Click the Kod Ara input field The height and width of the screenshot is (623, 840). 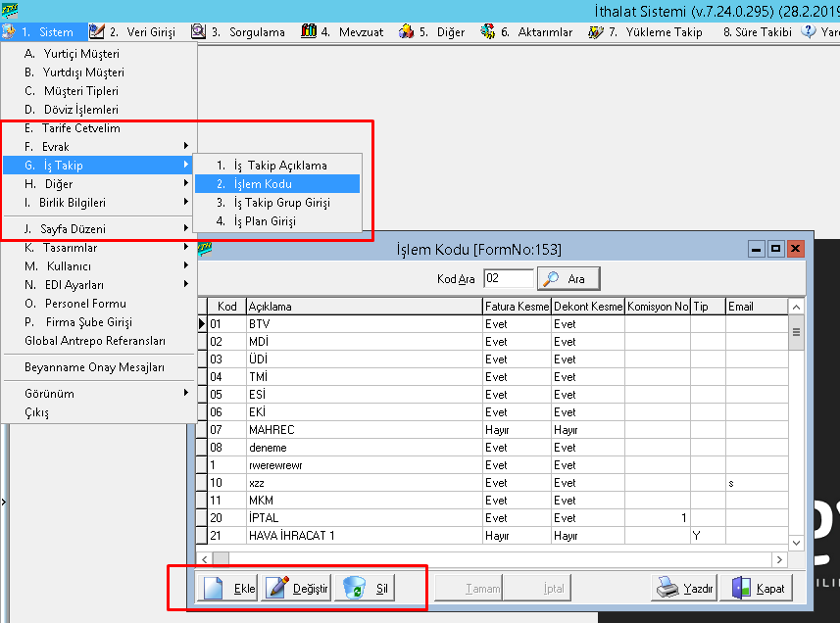point(509,278)
